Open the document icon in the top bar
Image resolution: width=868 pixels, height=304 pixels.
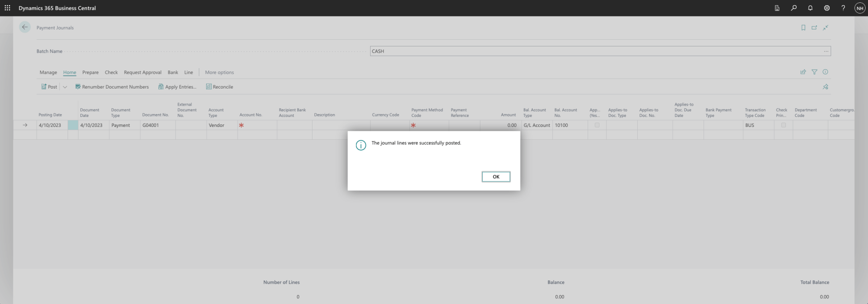pyautogui.click(x=777, y=8)
